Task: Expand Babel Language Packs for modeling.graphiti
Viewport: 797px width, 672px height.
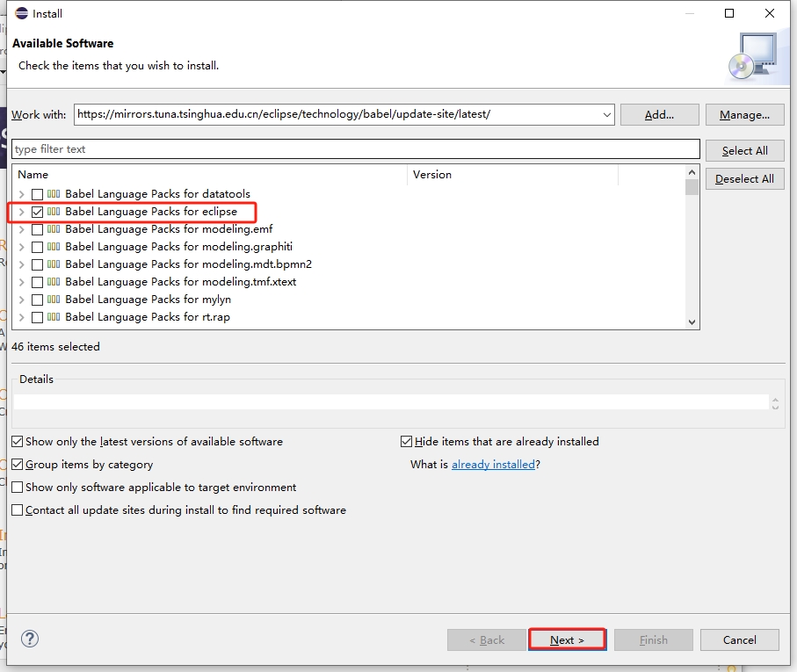Action: (21, 247)
